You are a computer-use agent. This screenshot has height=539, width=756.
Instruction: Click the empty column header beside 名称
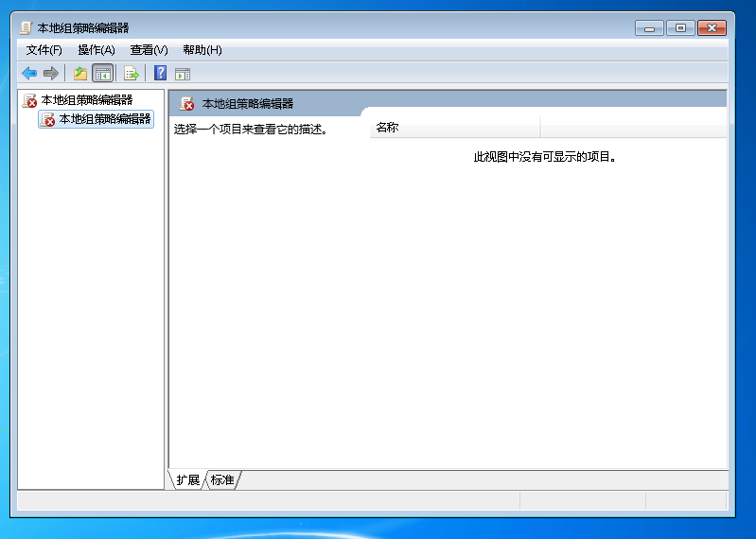pyautogui.click(x=634, y=127)
